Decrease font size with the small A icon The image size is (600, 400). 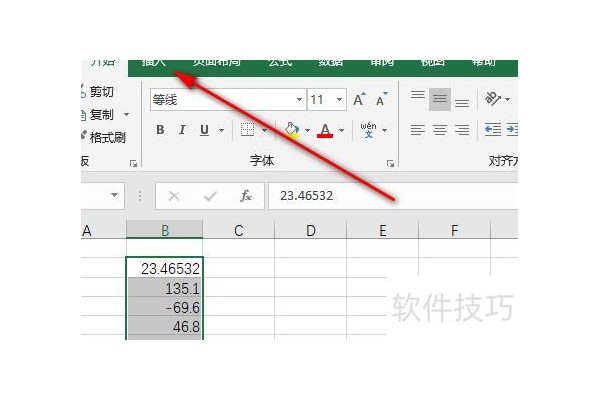pos(381,100)
